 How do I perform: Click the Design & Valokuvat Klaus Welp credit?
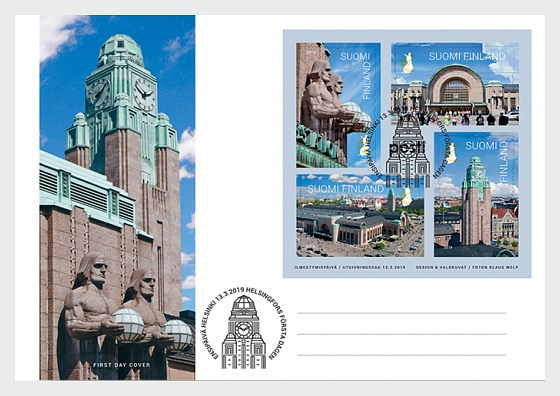[467, 267]
